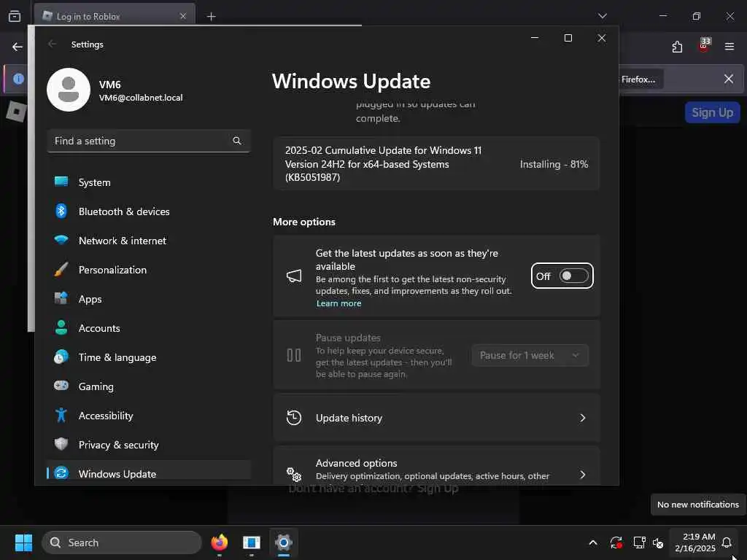Expand Advanced options chevron
This screenshot has height=560, width=747.
coord(582,474)
